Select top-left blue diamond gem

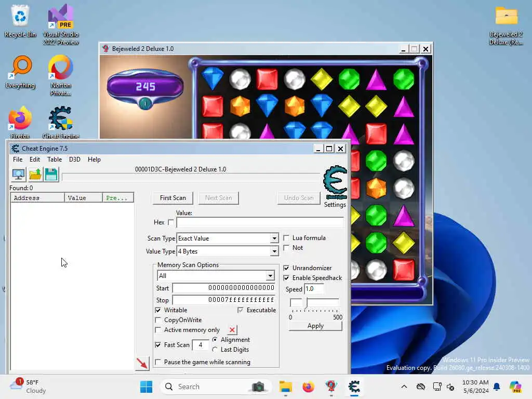212,78
